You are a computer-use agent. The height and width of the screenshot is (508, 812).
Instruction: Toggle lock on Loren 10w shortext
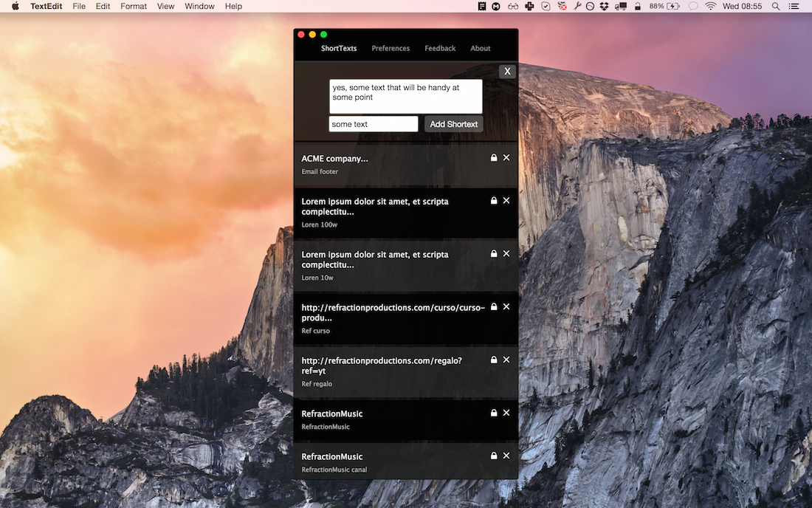(x=494, y=253)
